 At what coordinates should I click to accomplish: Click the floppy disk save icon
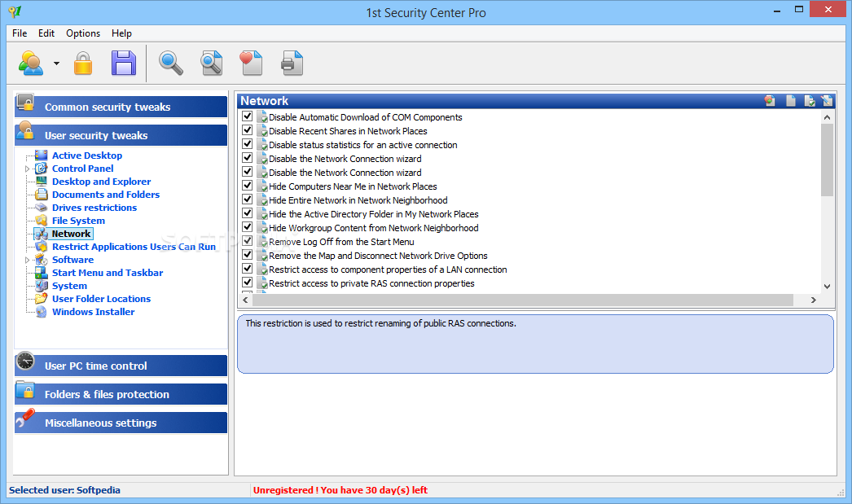(x=124, y=63)
